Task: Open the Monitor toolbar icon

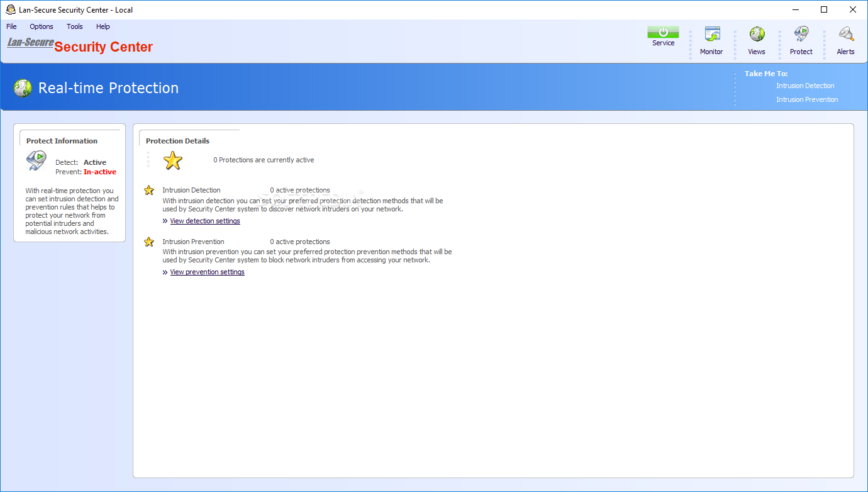Action: [712, 35]
